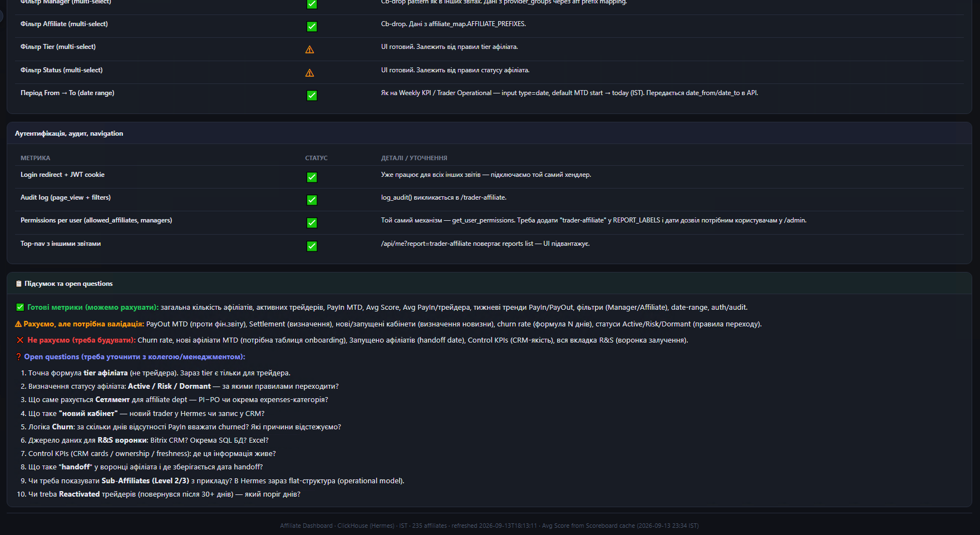The image size is (980, 535).
Task: Click the СТАТУС column header
Action: (x=316, y=158)
